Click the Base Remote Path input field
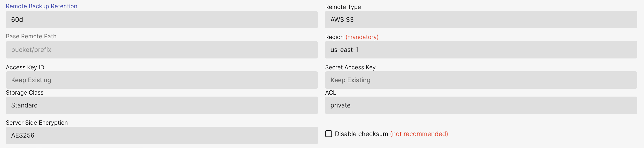Viewport: 644px width, 148px height. click(x=162, y=50)
